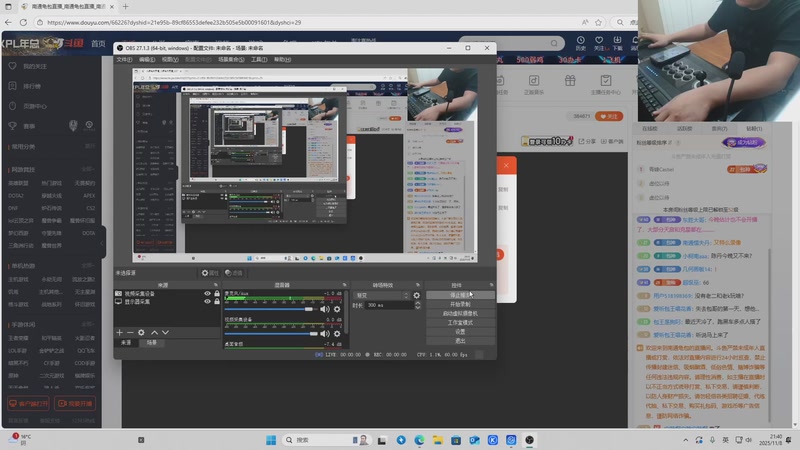Screen dimensions: 800x450
Task: Open OBS 编辑 menu
Action: tap(147, 60)
